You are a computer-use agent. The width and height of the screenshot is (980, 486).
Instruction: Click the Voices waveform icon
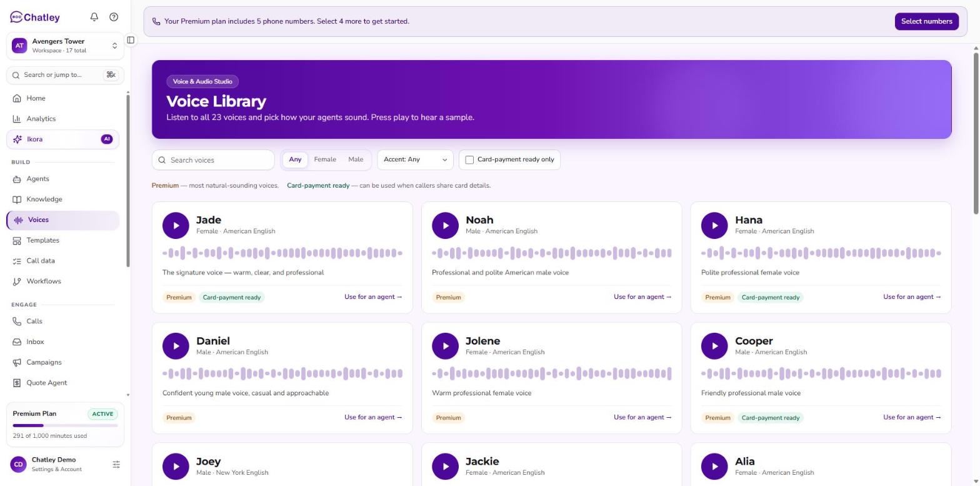click(x=19, y=220)
